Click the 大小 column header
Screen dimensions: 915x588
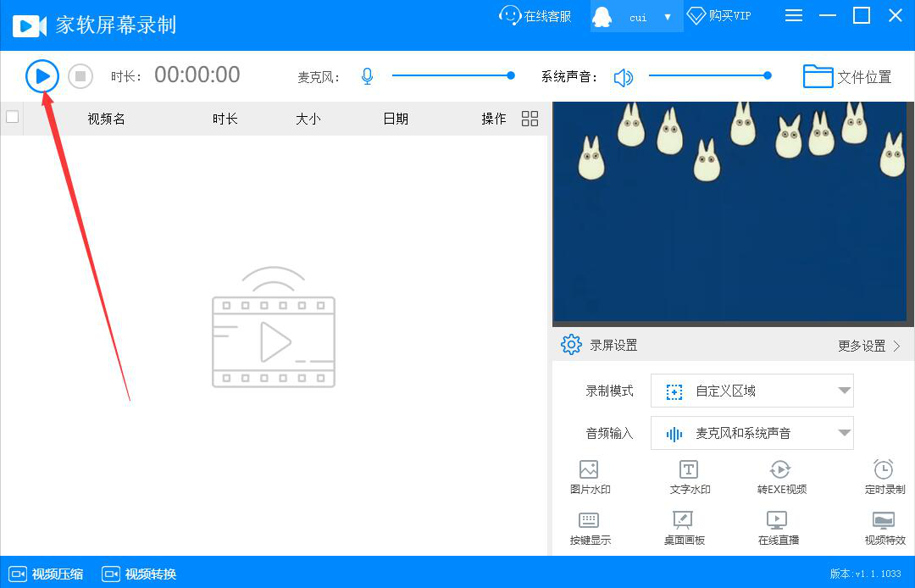[308, 119]
